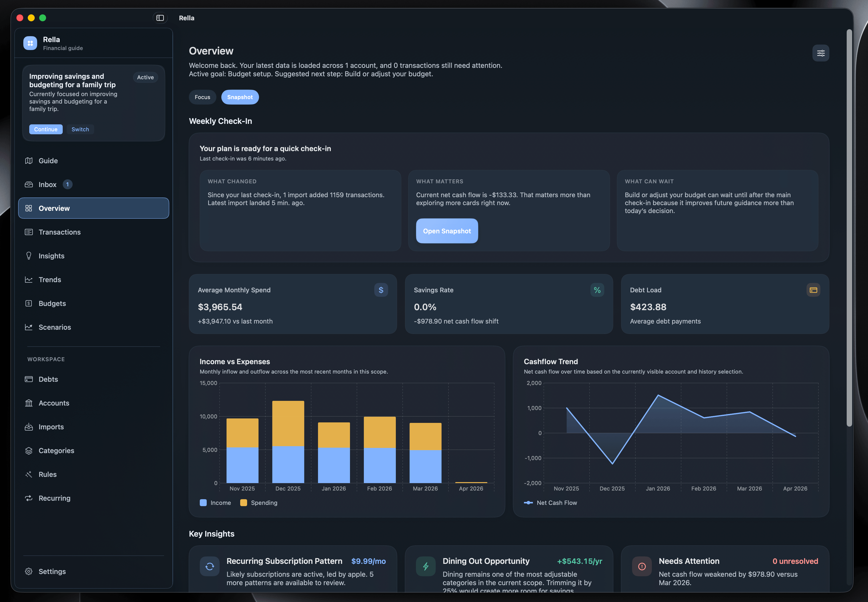
Task: Open Imports in the workspace list
Action: [x=94, y=427]
